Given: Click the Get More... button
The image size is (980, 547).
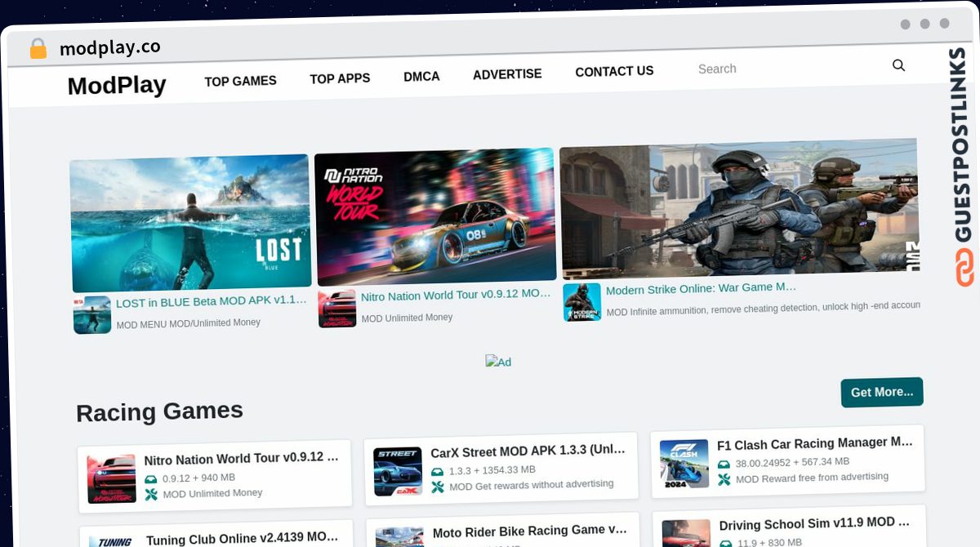Looking at the screenshot, I should click(882, 393).
